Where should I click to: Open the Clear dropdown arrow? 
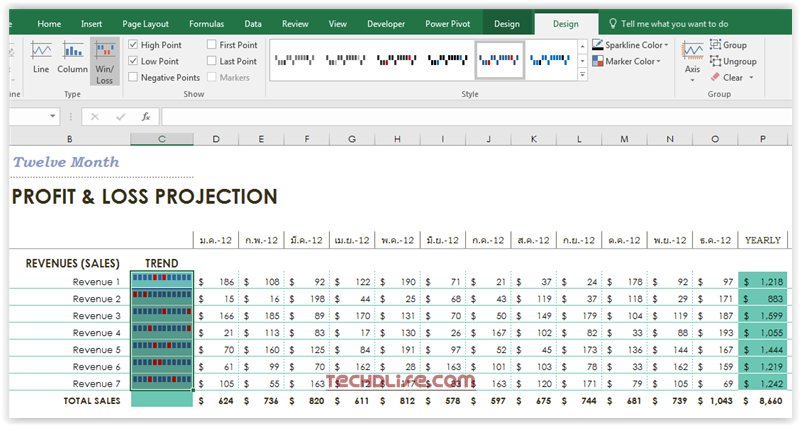751,78
